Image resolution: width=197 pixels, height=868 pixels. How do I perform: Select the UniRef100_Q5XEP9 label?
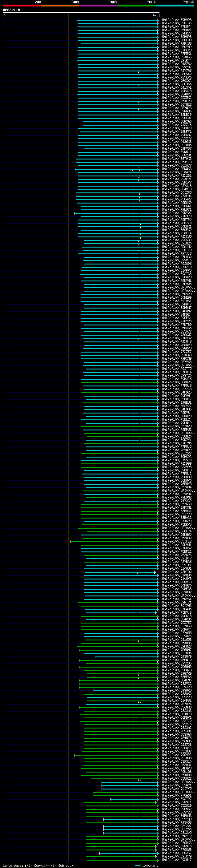tap(177, 101)
